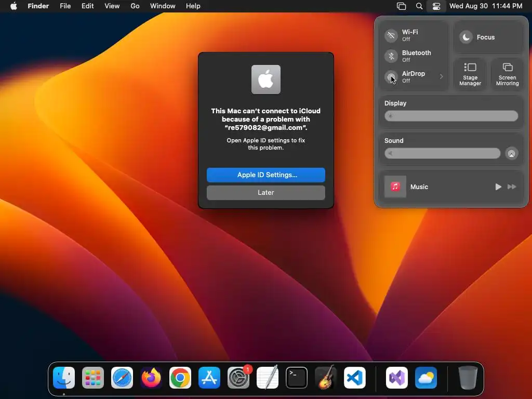Play music in Control Center
Image resolution: width=532 pixels, height=399 pixels.
(498, 187)
